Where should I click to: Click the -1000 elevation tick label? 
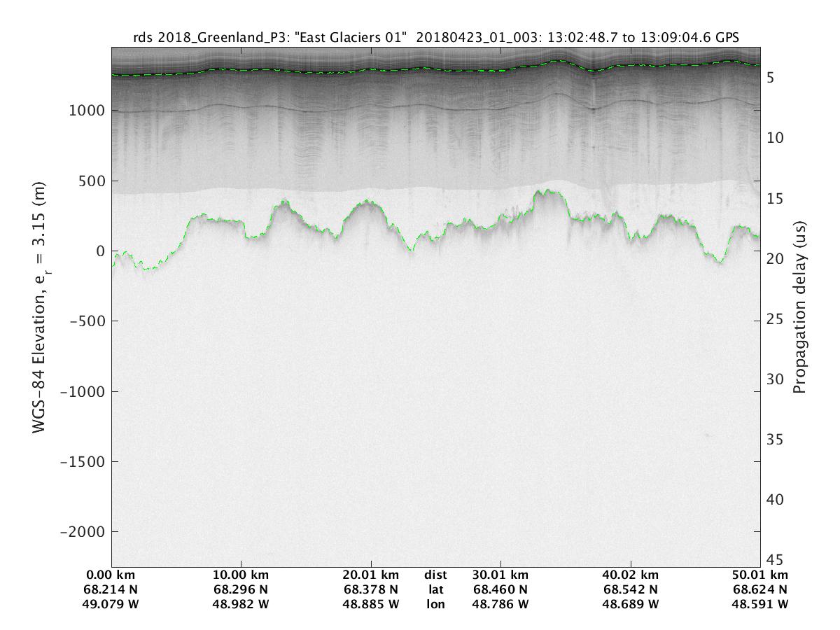(84, 391)
